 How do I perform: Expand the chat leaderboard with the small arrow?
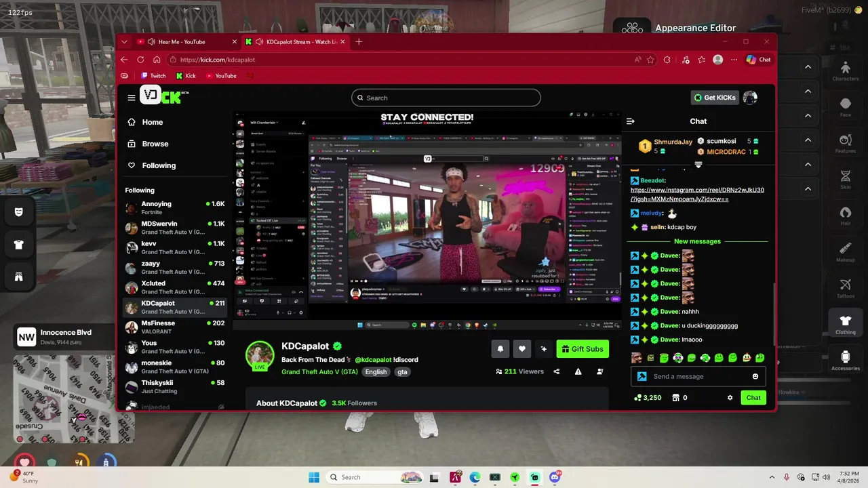click(x=698, y=164)
